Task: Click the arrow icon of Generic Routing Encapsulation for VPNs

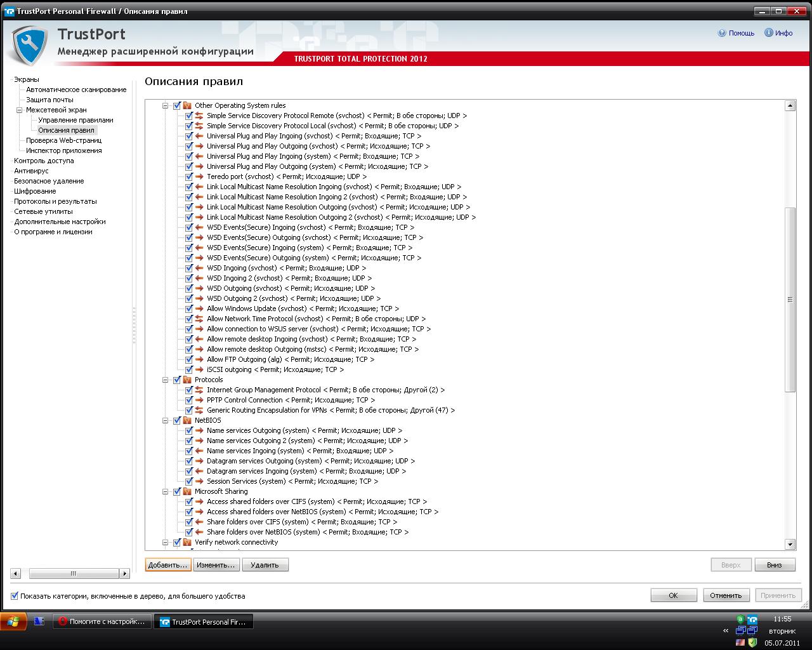Action: (199, 410)
